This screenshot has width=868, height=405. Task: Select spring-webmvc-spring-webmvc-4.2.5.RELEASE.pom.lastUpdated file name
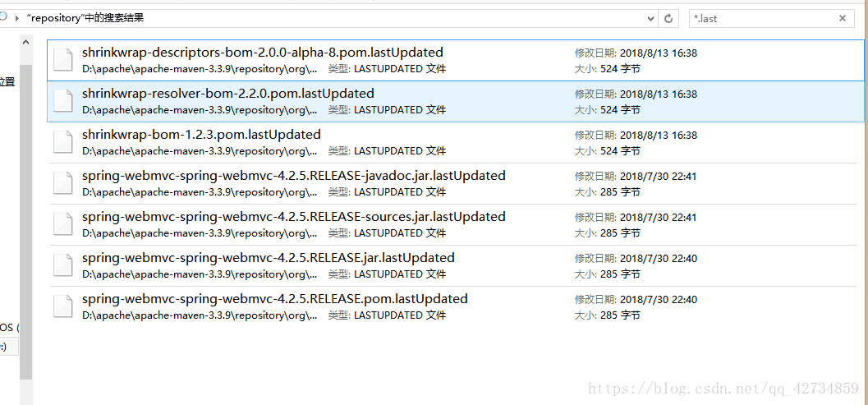(x=275, y=299)
